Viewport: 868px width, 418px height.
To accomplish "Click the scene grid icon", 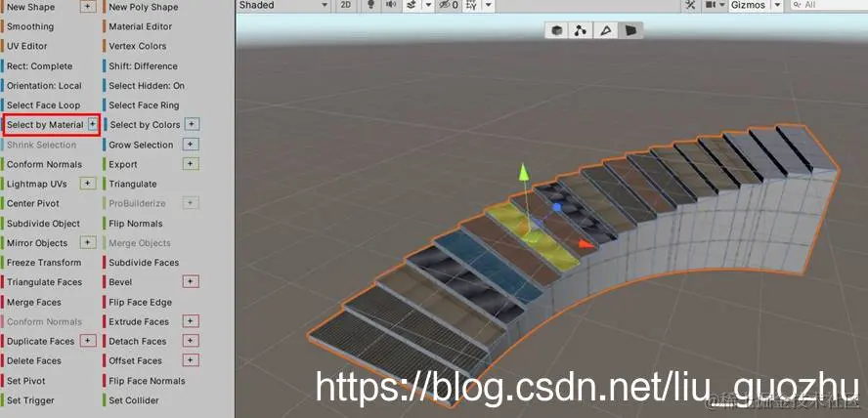I will point(471,5).
